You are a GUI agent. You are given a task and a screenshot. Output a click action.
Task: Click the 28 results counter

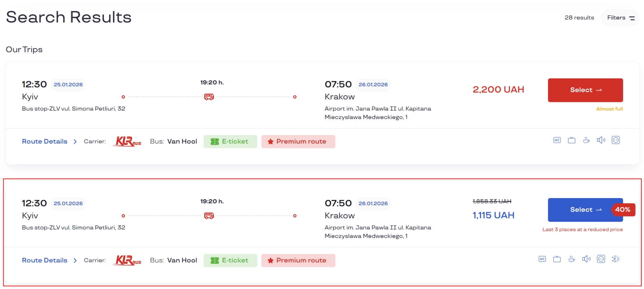click(x=579, y=17)
